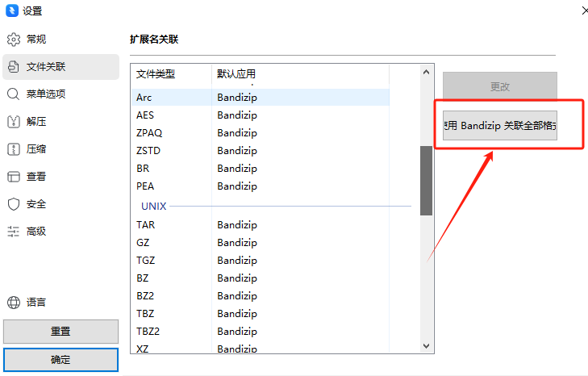This screenshot has width=588, height=376.
Task: Click Bandizip default app in ZPAQ row
Action: click(x=237, y=133)
